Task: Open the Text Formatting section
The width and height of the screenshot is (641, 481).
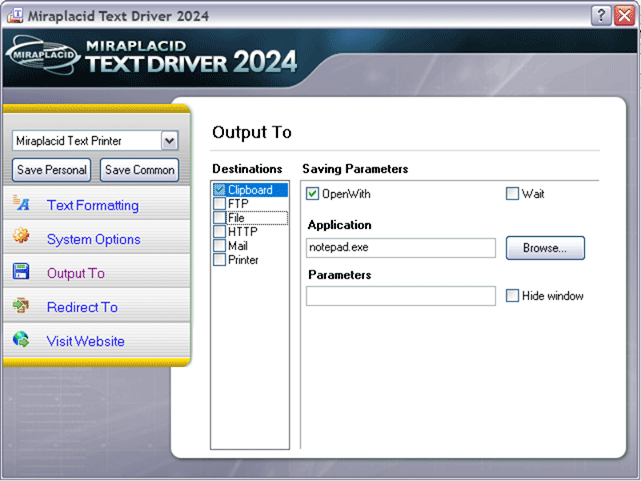Action: coord(93,205)
